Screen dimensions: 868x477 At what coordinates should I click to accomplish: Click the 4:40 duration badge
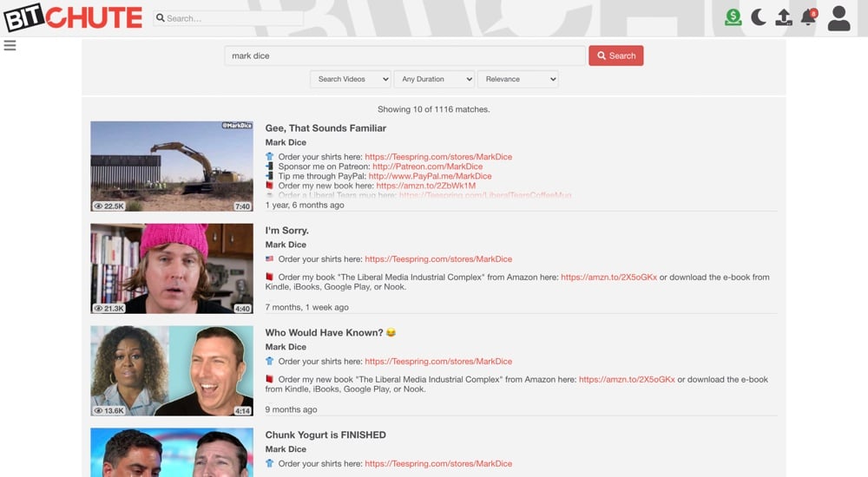(x=242, y=309)
